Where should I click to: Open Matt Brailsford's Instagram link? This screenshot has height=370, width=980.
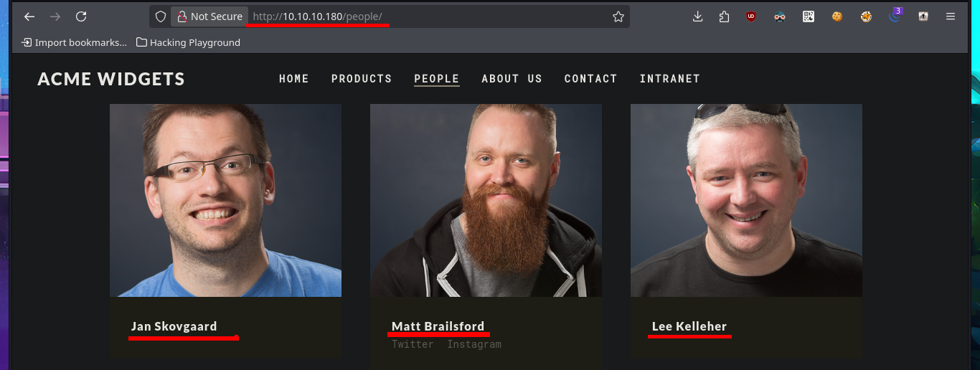[x=474, y=344]
